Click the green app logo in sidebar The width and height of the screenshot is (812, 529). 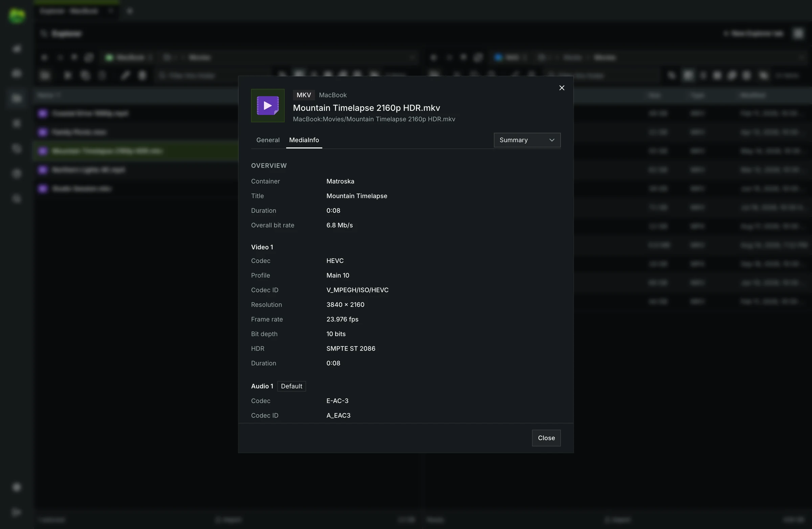(17, 16)
